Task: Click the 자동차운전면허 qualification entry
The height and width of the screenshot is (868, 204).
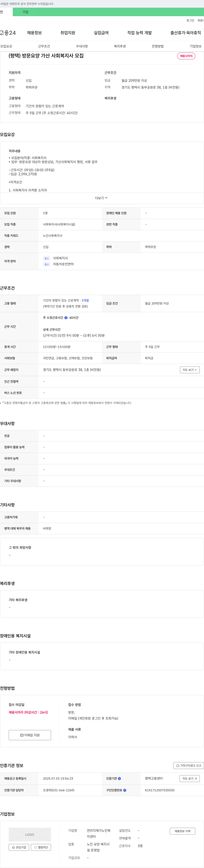Action: point(63,264)
